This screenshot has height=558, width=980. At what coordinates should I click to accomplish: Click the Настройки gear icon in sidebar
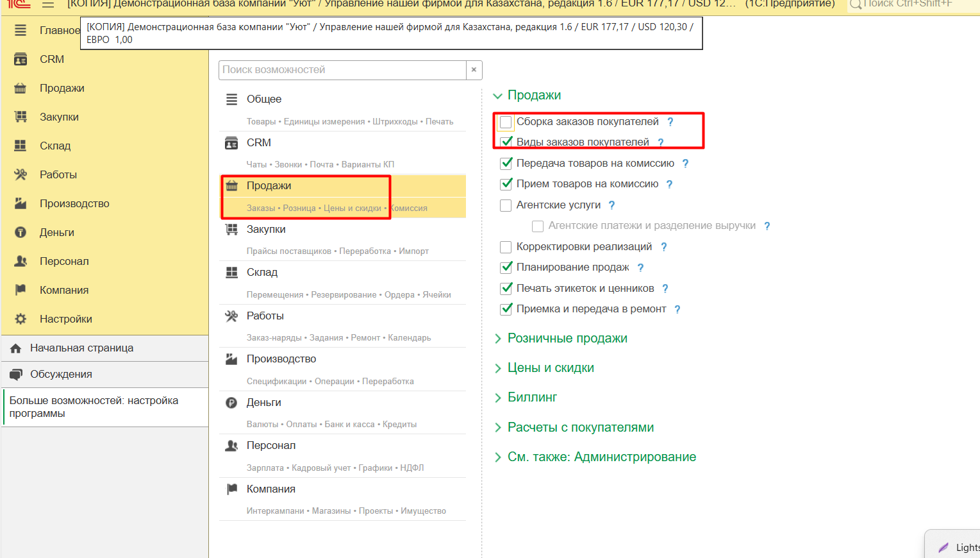[21, 319]
